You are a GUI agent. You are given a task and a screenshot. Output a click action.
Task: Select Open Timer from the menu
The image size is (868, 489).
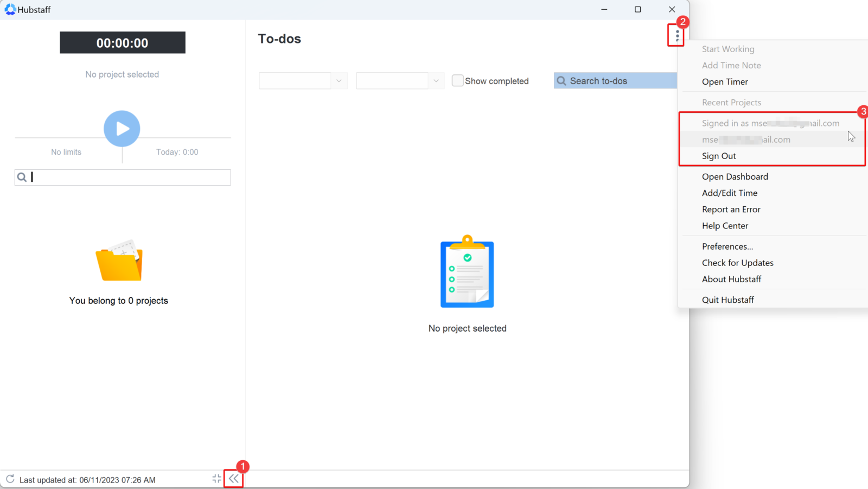(725, 82)
